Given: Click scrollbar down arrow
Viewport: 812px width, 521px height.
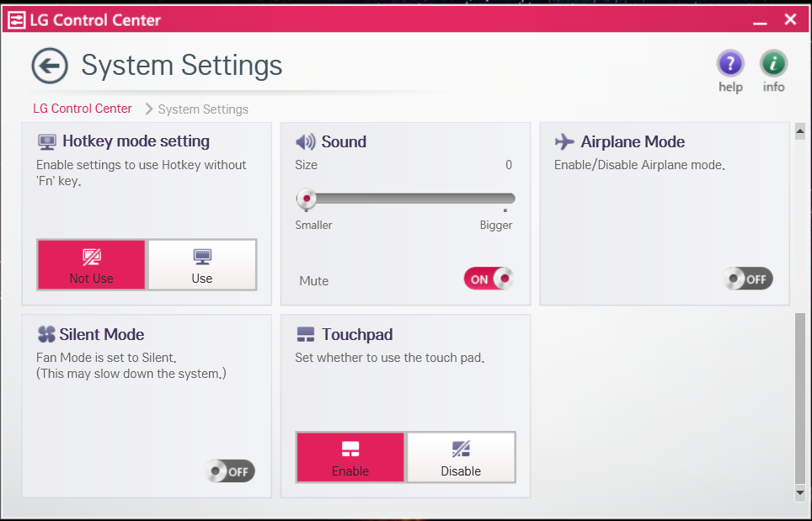Looking at the screenshot, I should click(800, 492).
